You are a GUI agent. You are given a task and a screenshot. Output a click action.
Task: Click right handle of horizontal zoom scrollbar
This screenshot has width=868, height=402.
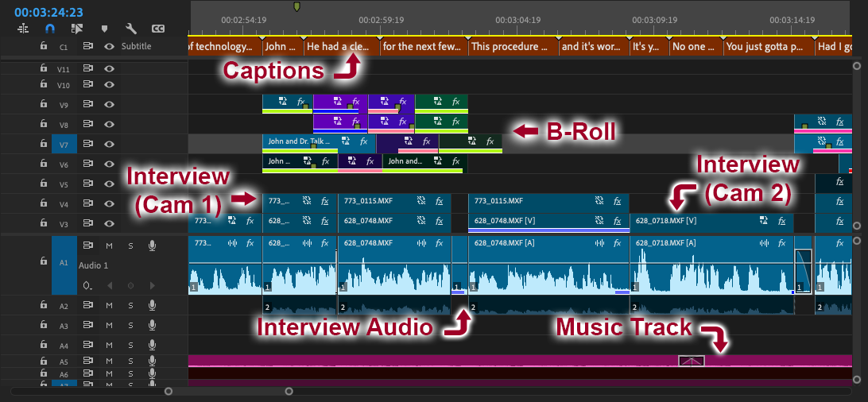[289, 392]
